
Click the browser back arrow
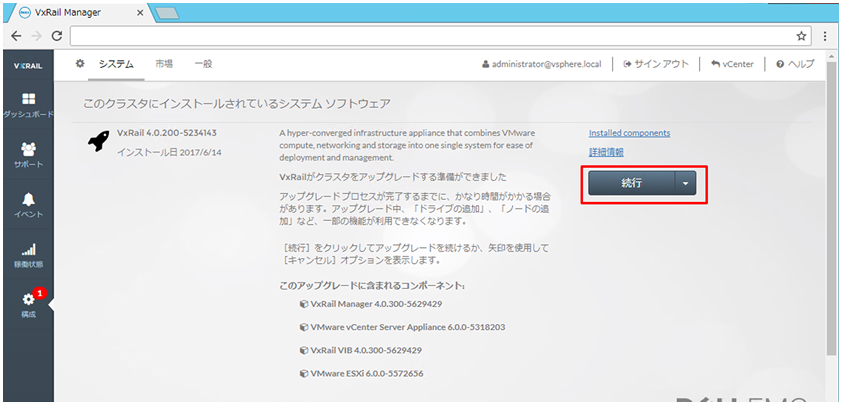[x=17, y=36]
